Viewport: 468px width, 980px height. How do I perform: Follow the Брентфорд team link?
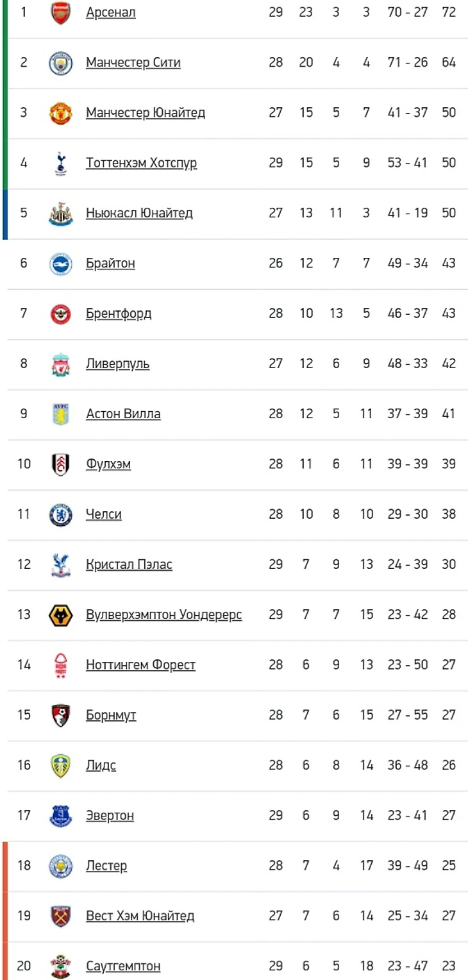coord(119,314)
